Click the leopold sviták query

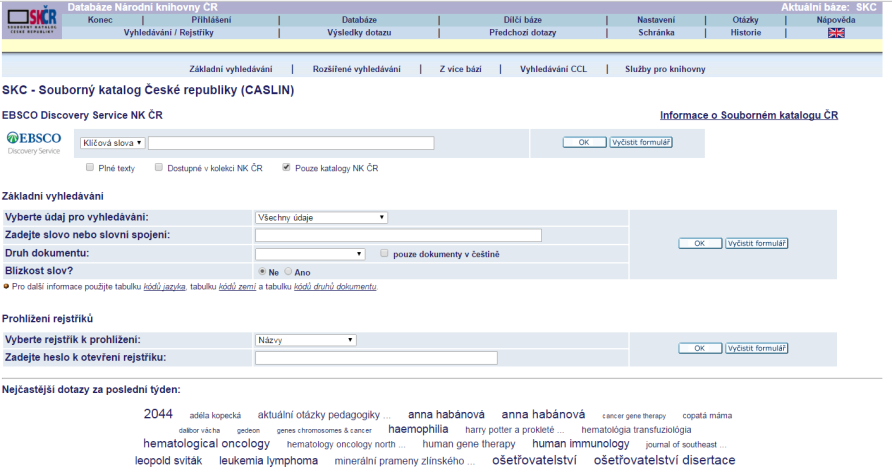click(168, 461)
